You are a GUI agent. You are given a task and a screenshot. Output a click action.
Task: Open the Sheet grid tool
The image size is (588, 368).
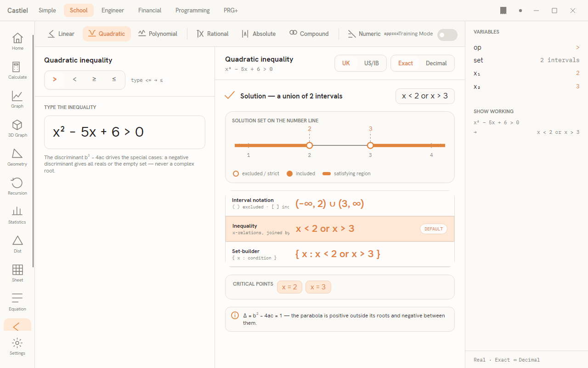(17, 273)
